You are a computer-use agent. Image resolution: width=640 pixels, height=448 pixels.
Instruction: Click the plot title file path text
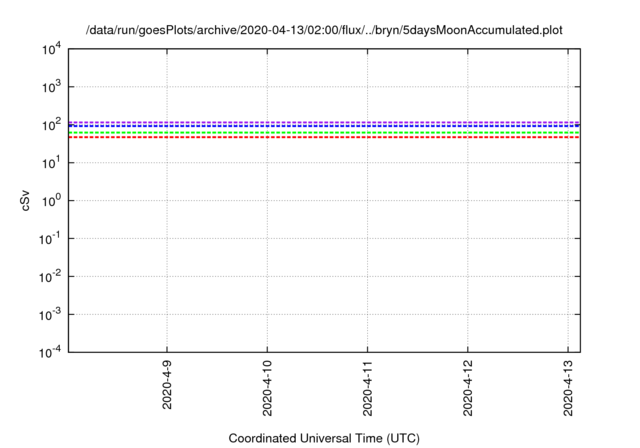coord(324,30)
